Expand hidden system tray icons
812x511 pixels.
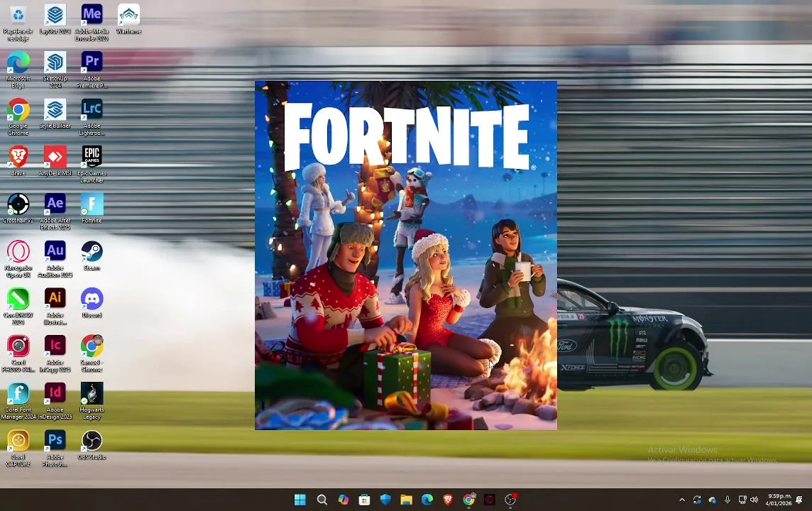point(682,500)
